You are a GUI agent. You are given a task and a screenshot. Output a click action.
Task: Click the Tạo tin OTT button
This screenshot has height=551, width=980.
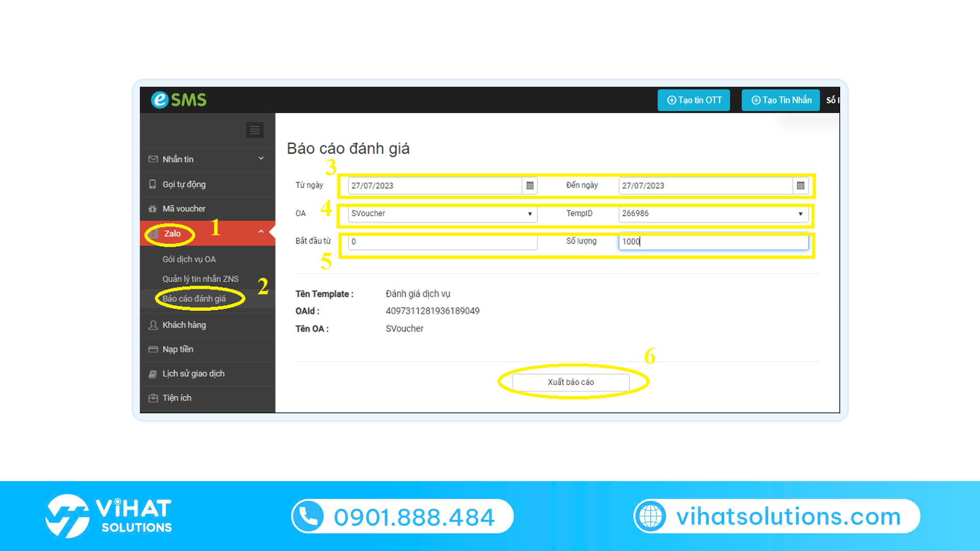[x=694, y=101]
